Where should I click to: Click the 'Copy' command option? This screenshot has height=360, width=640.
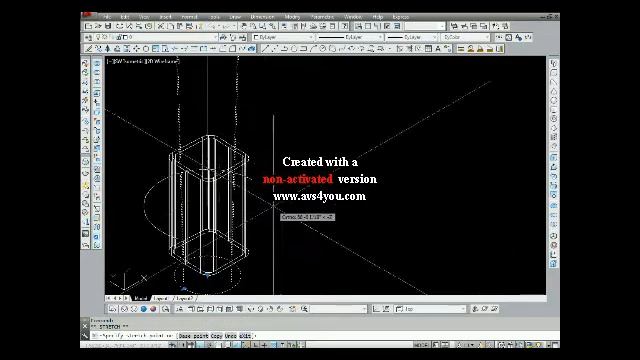216,336
